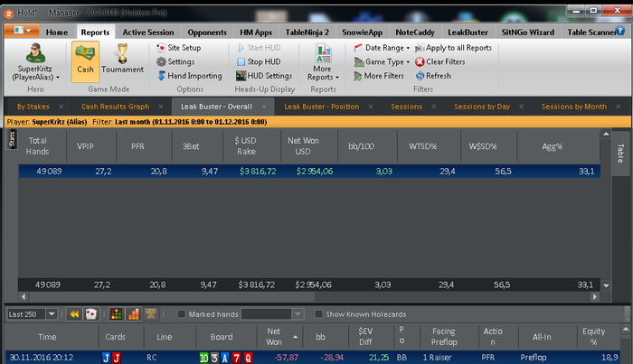Open the NoteCaddy tab
Screen dimensions: 633x364
click(415, 33)
